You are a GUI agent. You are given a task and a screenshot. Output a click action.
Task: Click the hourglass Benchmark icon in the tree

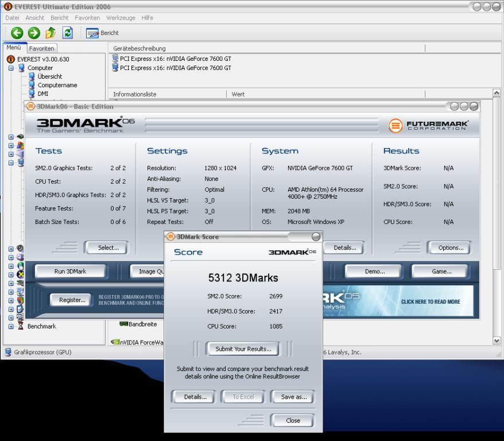pyautogui.click(x=21, y=326)
